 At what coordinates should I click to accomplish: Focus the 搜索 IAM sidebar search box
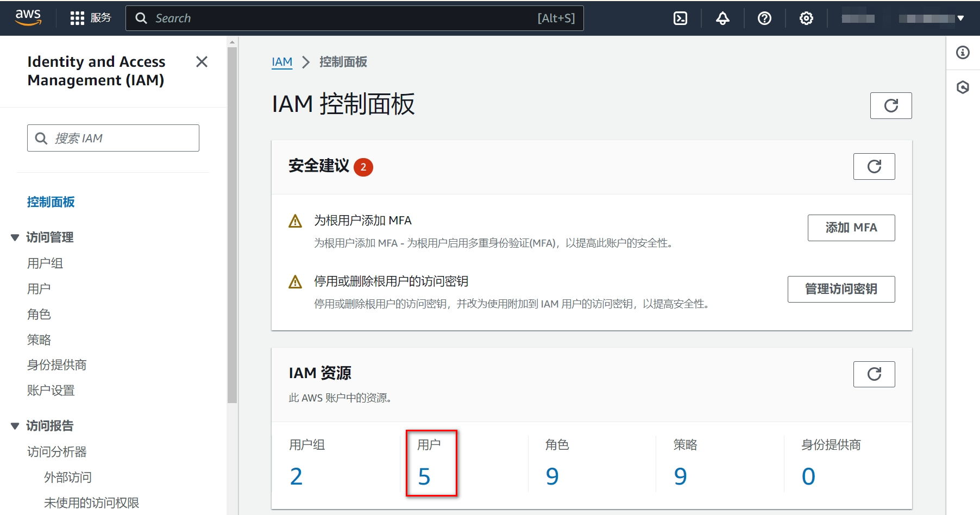pyautogui.click(x=113, y=138)
